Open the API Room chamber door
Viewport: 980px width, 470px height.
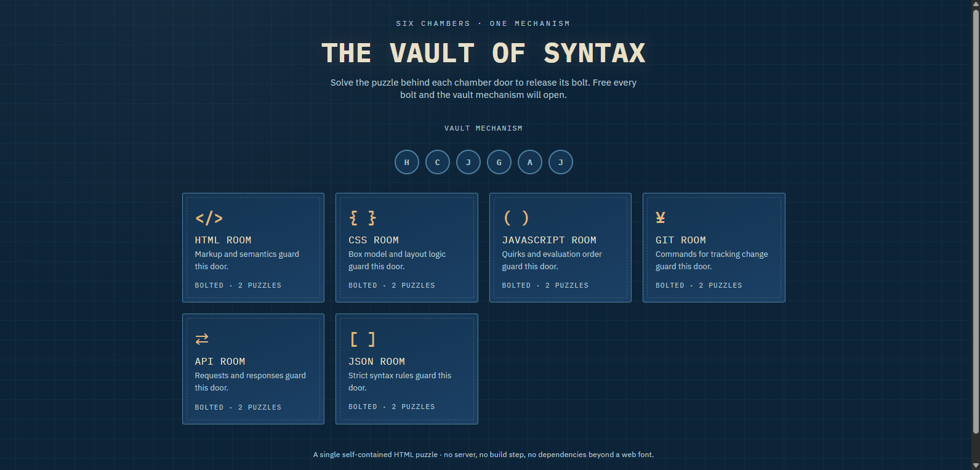pyautogui.click(x=253, y=369)
